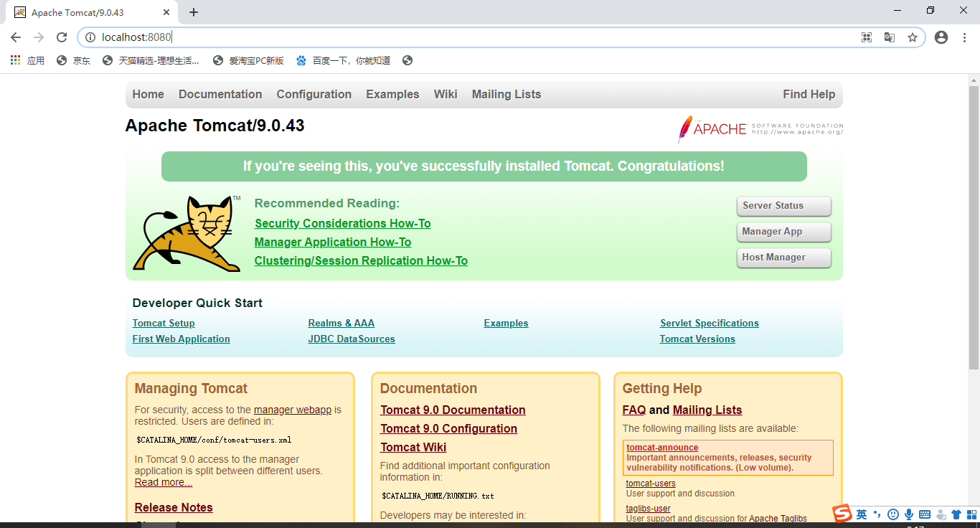980x528 pixels.
Task: Open the 爱淘宝PC新版 bookmark
Action: coord(249,61)
